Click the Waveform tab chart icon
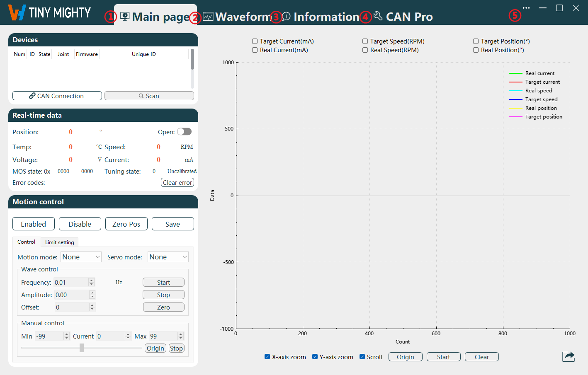Viewport: 588px width, 375px height. coord(208,17)
